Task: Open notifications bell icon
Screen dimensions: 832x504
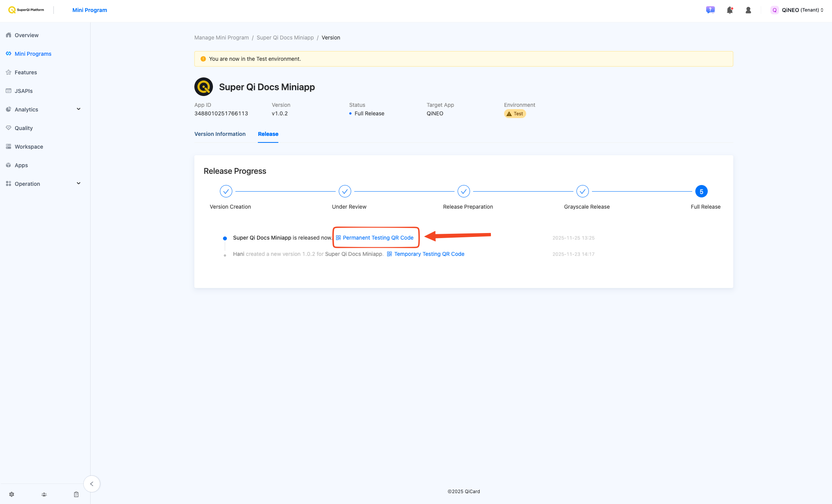Action: [729, 10]
